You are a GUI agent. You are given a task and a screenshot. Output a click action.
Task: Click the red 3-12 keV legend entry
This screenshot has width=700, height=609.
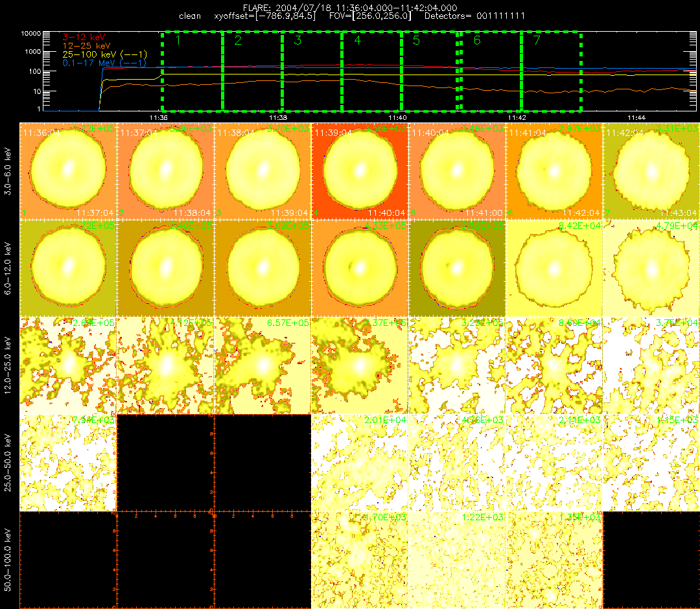tap(84, 37)
